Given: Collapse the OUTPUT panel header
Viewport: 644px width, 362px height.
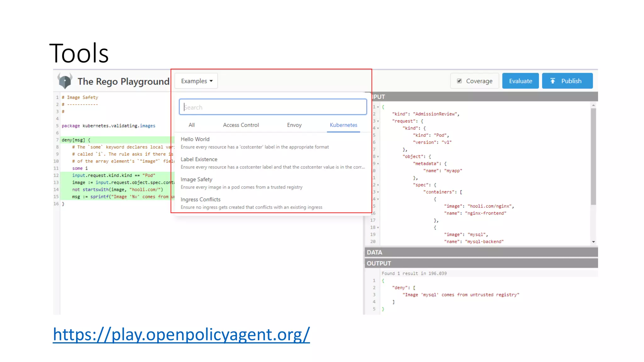Looking at the screenshot, I should pyautogui.click(x=481, y=263).
